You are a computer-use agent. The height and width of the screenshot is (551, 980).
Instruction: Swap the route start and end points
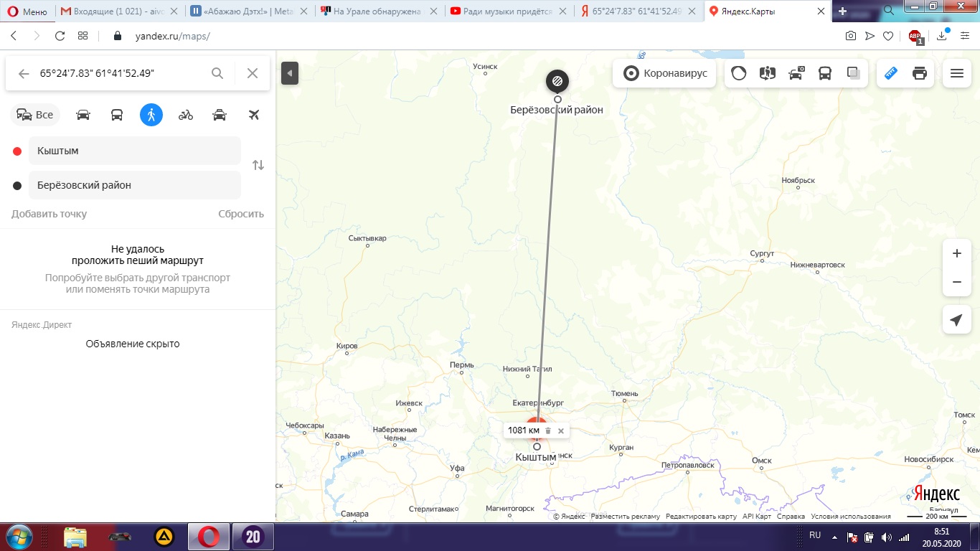[258, 165]
